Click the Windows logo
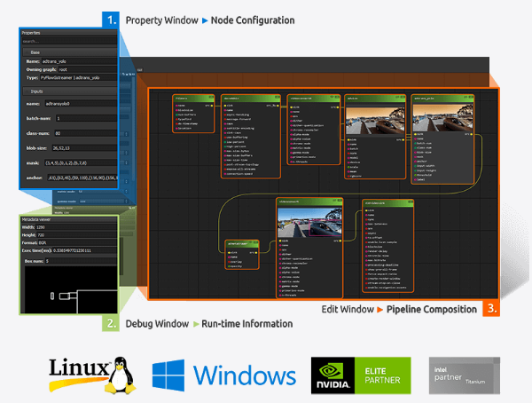The image size is (532, 403). click(x=224, y=375)
